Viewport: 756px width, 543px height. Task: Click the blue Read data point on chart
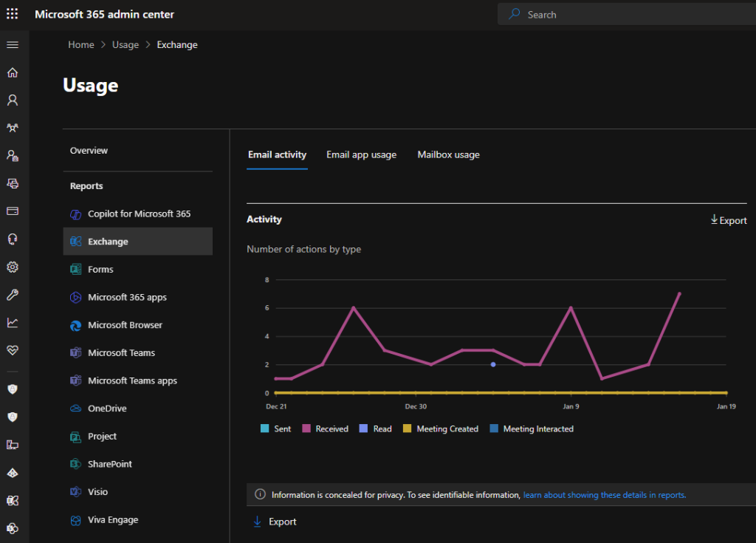pos(492,364)
